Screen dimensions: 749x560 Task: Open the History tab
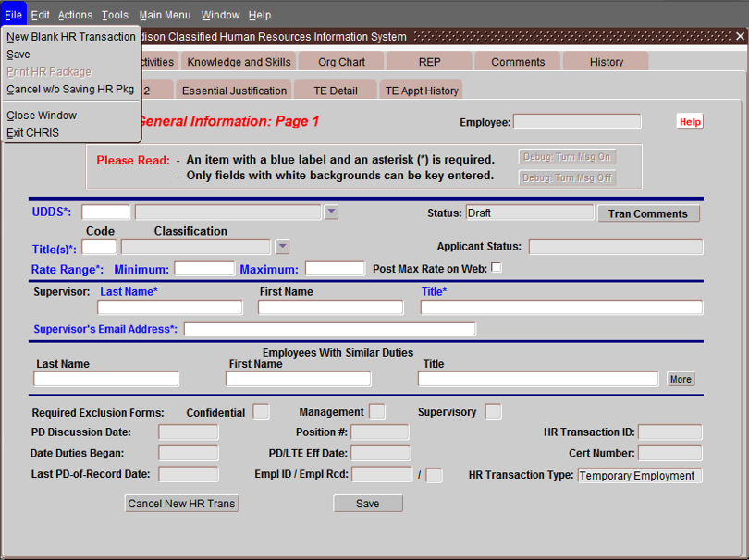(607, 62)
